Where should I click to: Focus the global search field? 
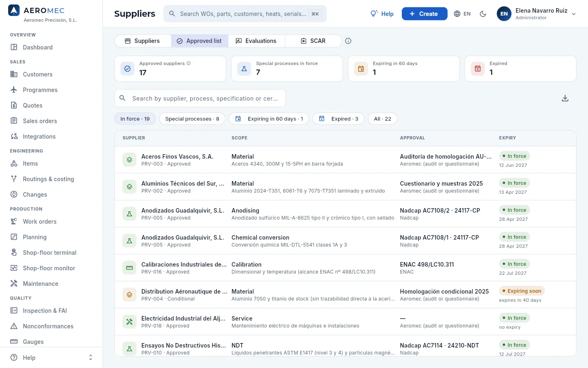pyautogui.click(x=245, y=14)
